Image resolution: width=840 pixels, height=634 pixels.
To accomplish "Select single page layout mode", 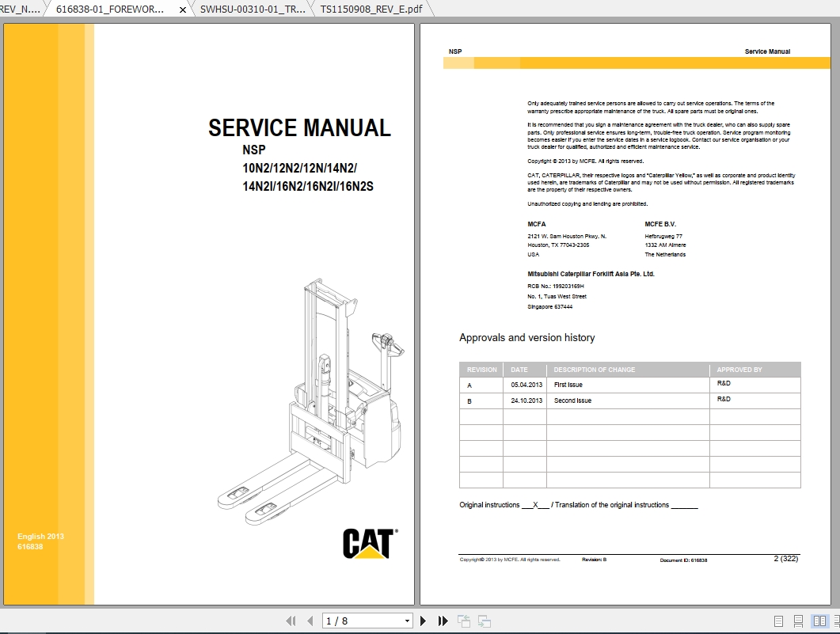I will tap(777, 621).
